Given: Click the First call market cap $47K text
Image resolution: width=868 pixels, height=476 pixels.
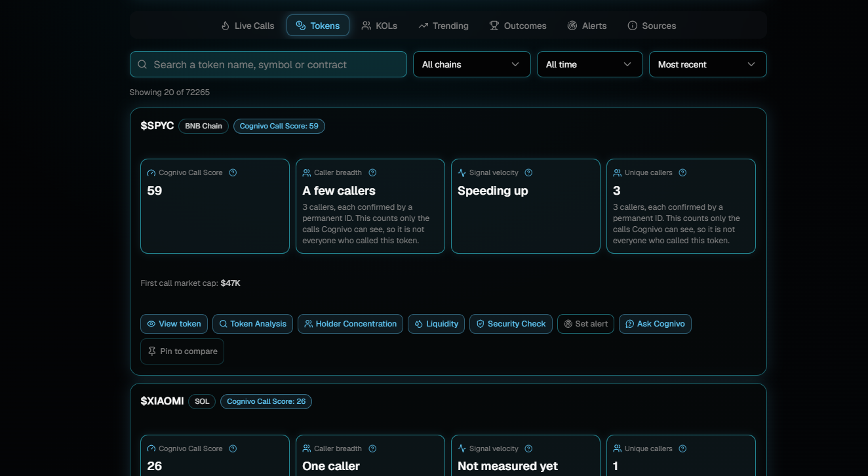Looking at the screenshot, I should click(x=190, y=283).
